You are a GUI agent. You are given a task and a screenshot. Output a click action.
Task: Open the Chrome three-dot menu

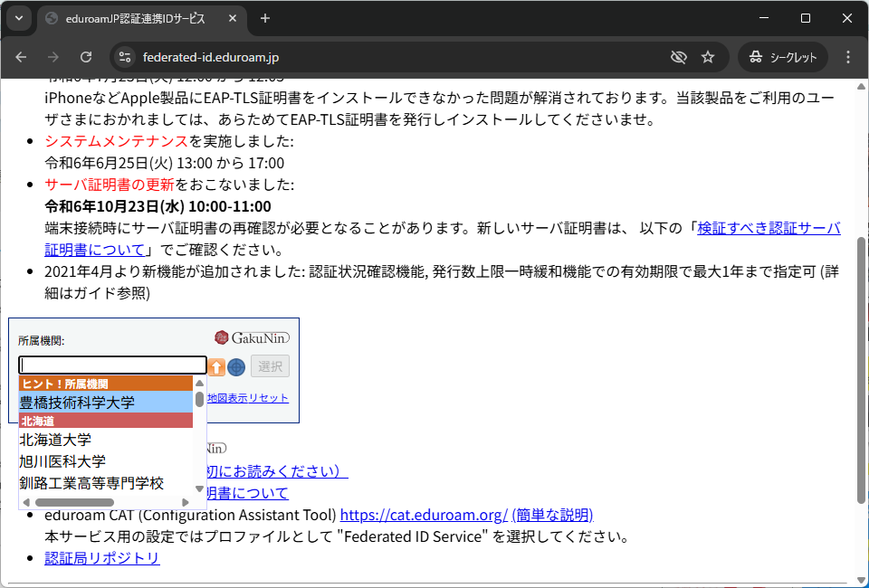[x=848, y=57]
